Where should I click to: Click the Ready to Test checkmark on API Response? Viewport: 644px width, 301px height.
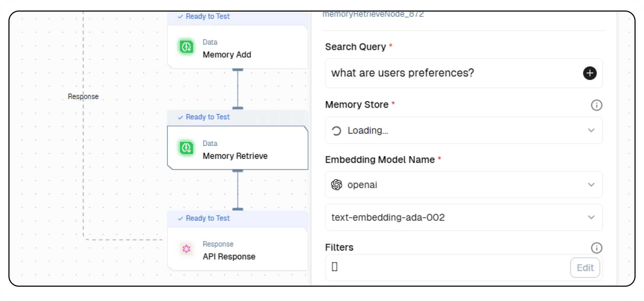click(x=181, y=218)
